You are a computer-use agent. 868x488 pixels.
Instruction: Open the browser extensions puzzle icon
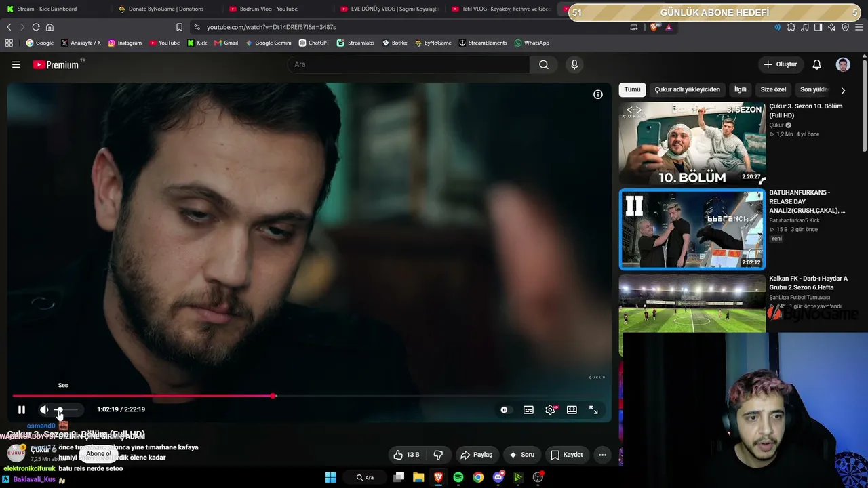pyautogui.click(x=791, y=27)
